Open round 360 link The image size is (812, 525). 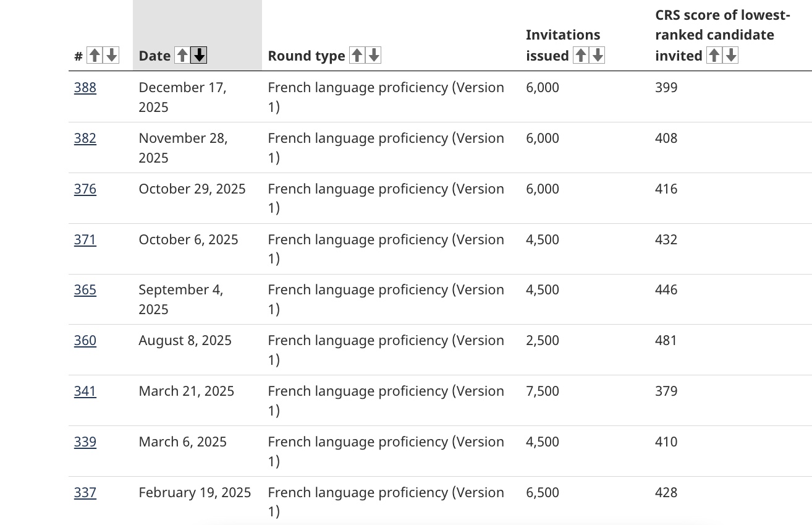click(85, 341)
